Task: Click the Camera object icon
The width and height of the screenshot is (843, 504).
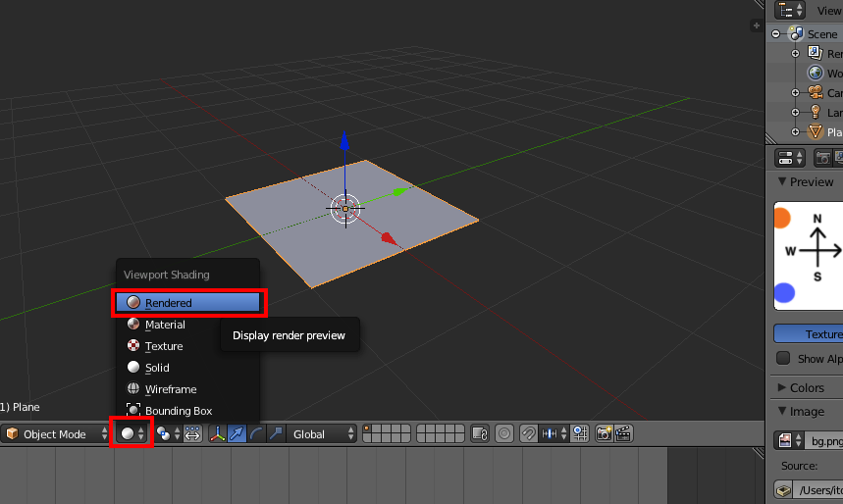Action: [x=816, y=92]
